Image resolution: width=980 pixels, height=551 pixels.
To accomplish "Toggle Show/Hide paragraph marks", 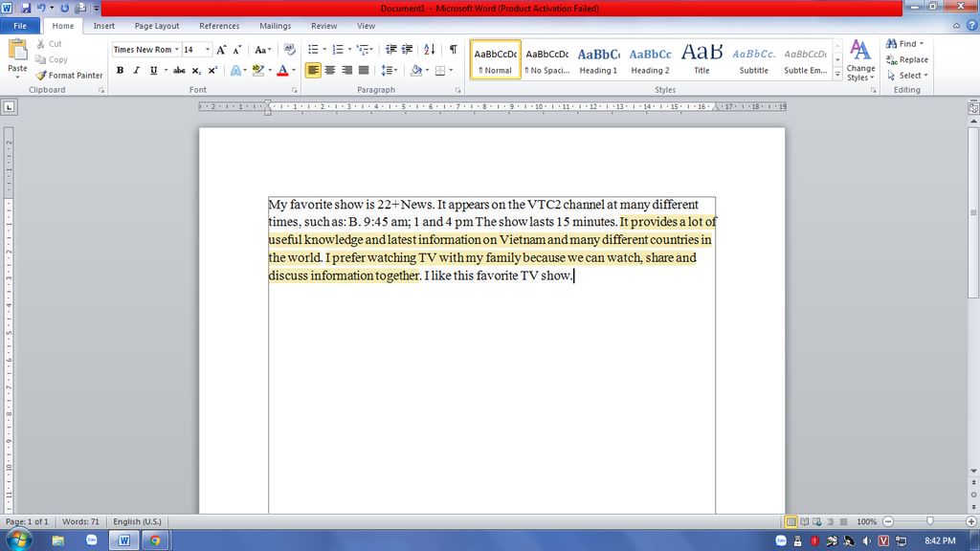I will [453, 50].
